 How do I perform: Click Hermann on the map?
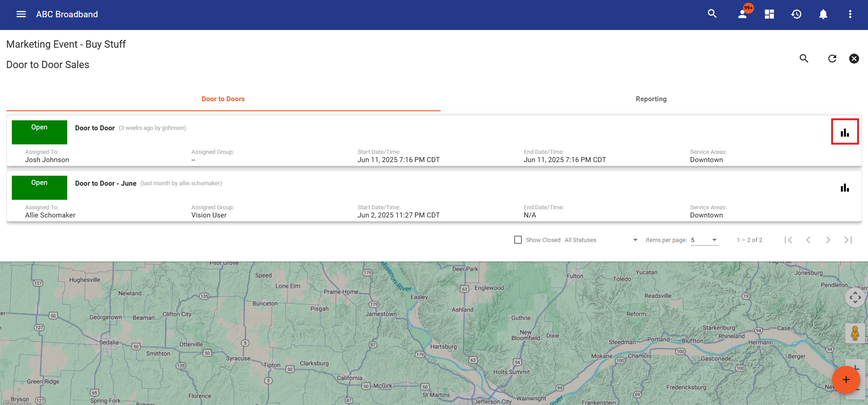[x=760, y=342]
